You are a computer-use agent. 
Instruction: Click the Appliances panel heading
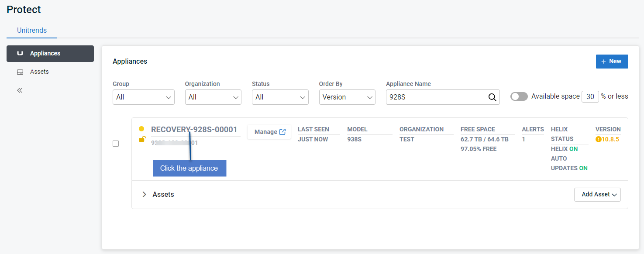point(130,62)
